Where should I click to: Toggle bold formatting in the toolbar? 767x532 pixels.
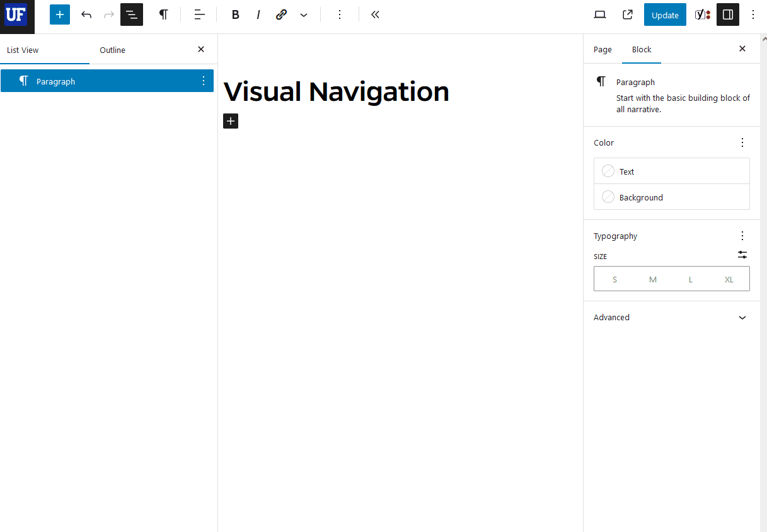(235, 14)
